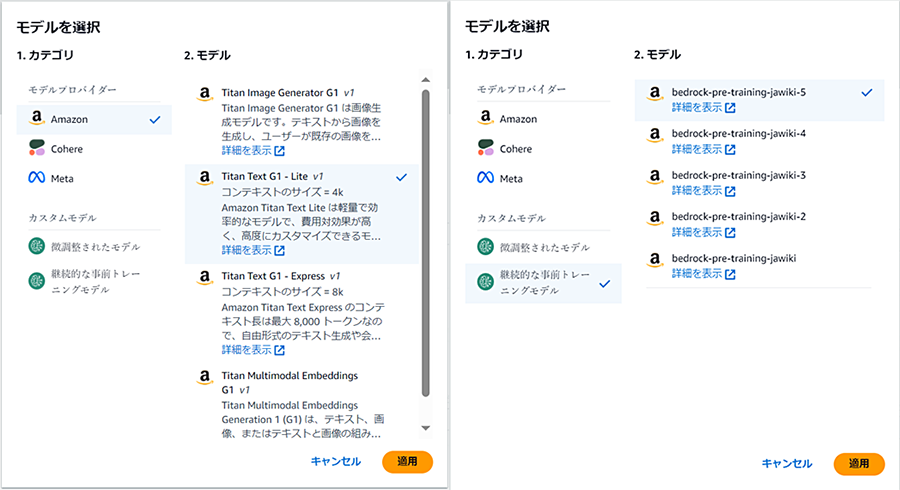This screenshot has width=900, height=490.
Task: Click 適用 button in the left dialog
Action: (408, 462)
